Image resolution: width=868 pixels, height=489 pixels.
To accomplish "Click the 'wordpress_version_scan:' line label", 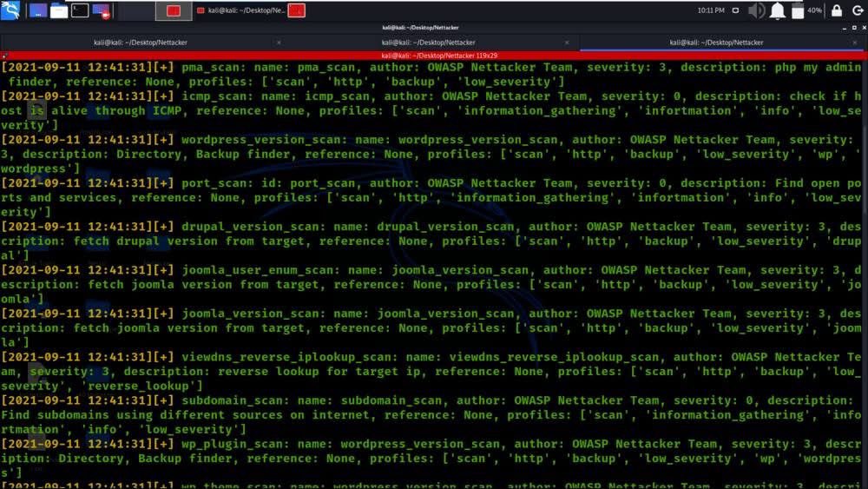I will click(265, 140).
